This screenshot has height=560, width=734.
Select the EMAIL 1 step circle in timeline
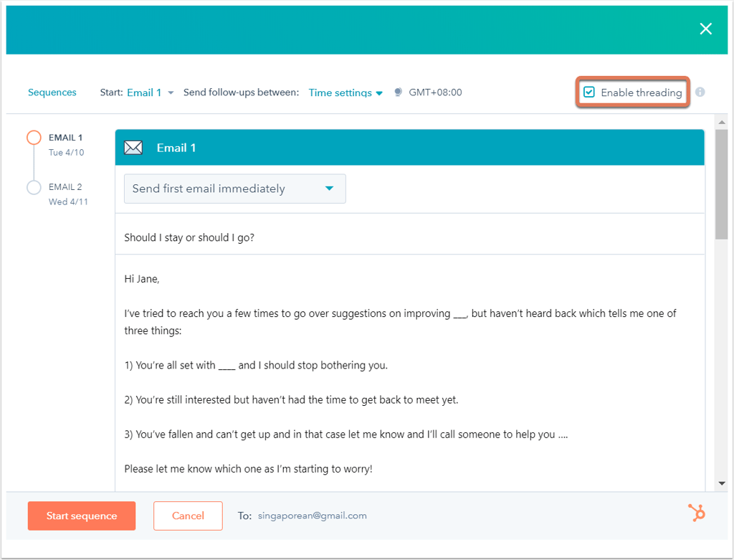(x=34, y=138)
